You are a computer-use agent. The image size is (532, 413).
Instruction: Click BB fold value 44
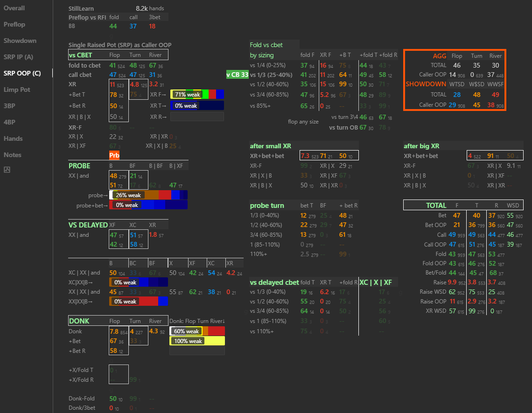pyautogui.click(x=113, y=26)
